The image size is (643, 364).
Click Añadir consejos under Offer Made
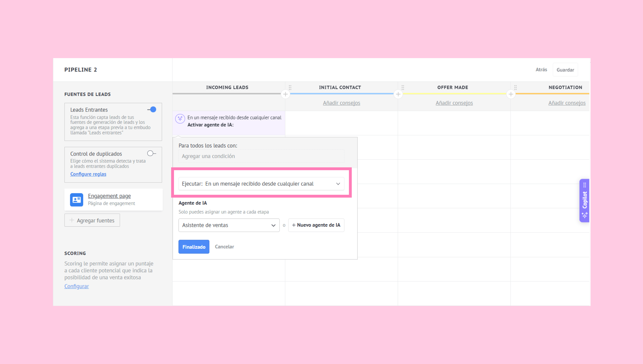pyautogui.click(x=454, y=103)
